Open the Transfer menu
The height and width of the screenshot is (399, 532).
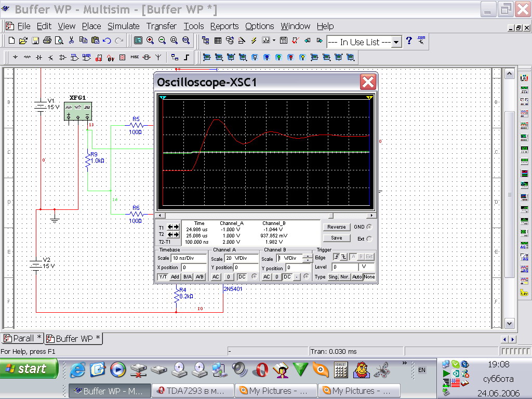pyautogui.click(x=162, y=26)
